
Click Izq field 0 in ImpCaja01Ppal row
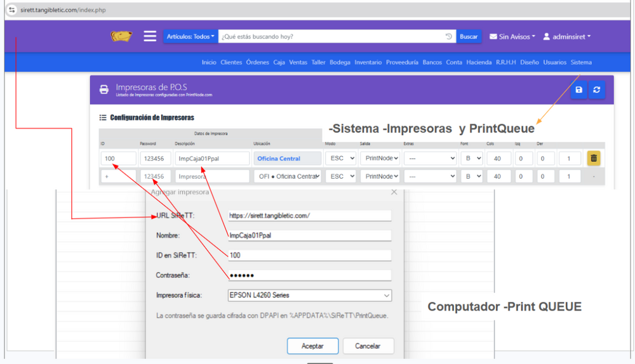click(x=524, y=158)
